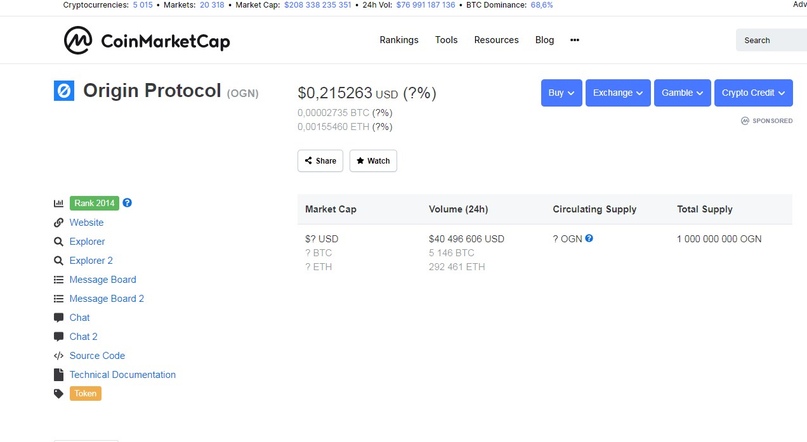Click the CoinMarketCap logo

coord(147,40)
